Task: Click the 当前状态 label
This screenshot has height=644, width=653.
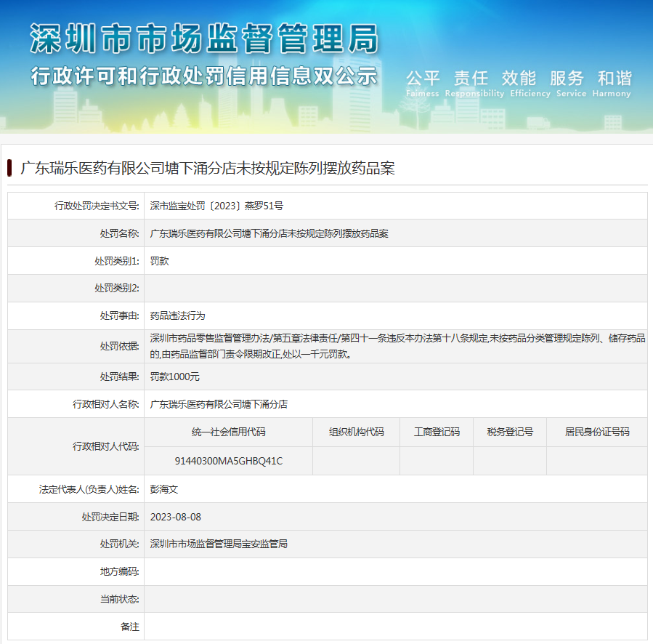Action: pyautogui.click(x=120, y=599)
